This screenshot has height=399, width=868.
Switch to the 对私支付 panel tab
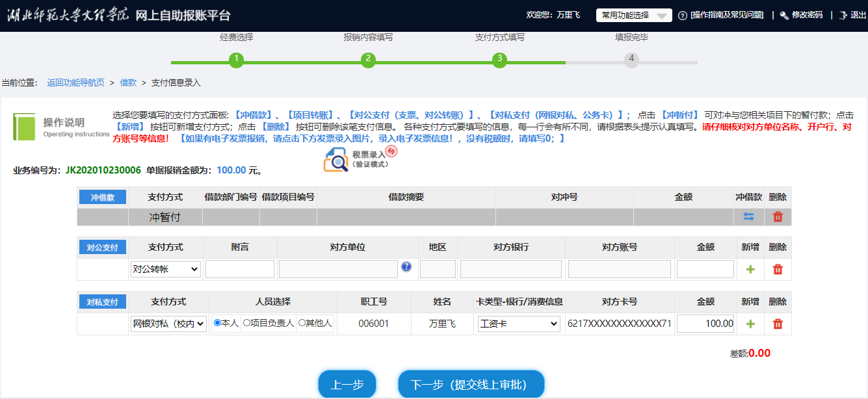click(x=102, y=302)
